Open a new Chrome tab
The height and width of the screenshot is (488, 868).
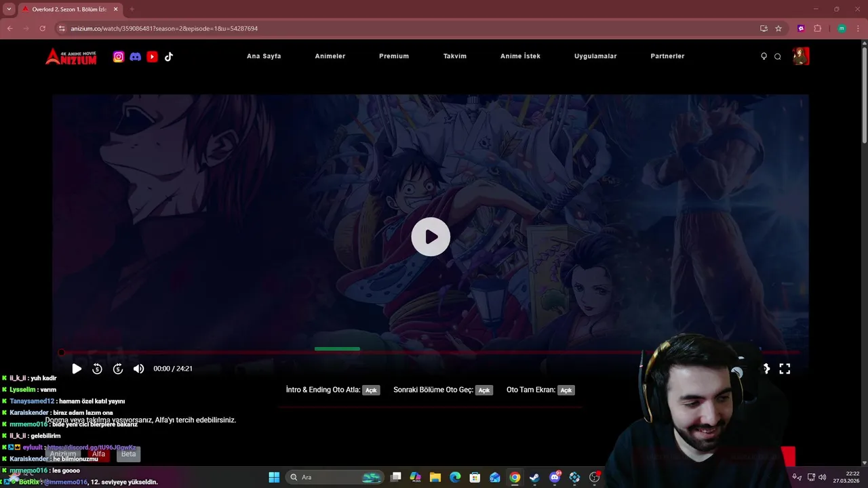point(132,9)
